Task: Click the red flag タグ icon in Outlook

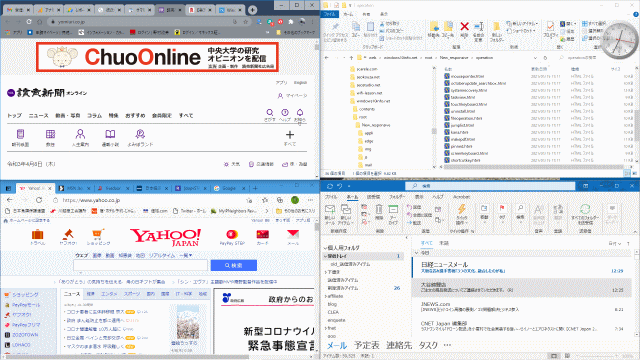Action: pyautogui.click(x=502, y=208)
